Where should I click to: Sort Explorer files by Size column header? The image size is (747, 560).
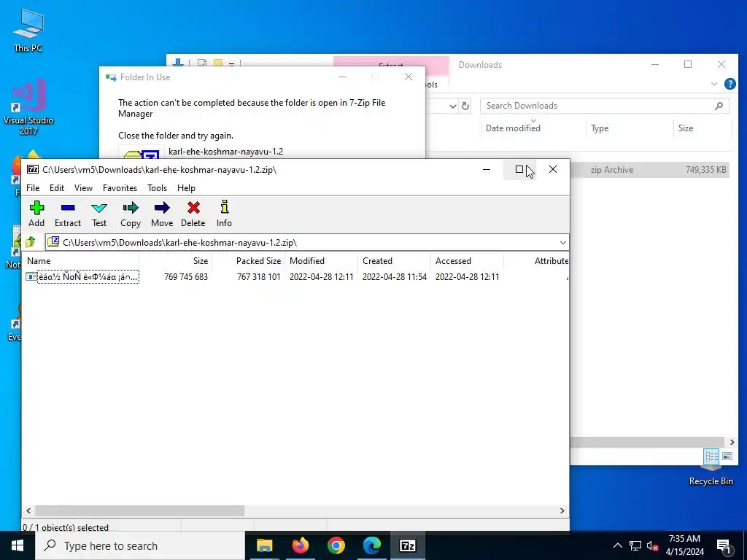coord(702,128)
